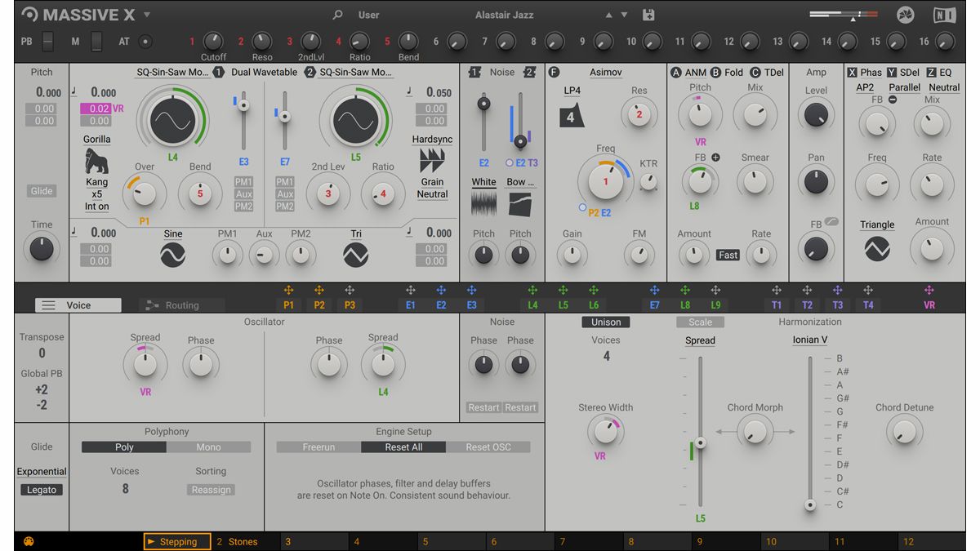The width and height of the screenshot is (980, 551).
Task: Toggle the Amp FB link icon
Action: coord(832,222)
